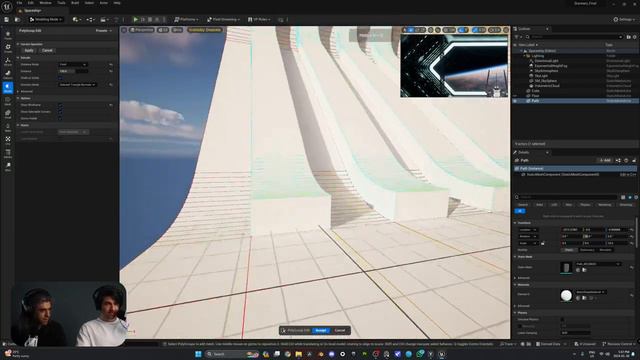Open the Tools menu

(61, 3)
